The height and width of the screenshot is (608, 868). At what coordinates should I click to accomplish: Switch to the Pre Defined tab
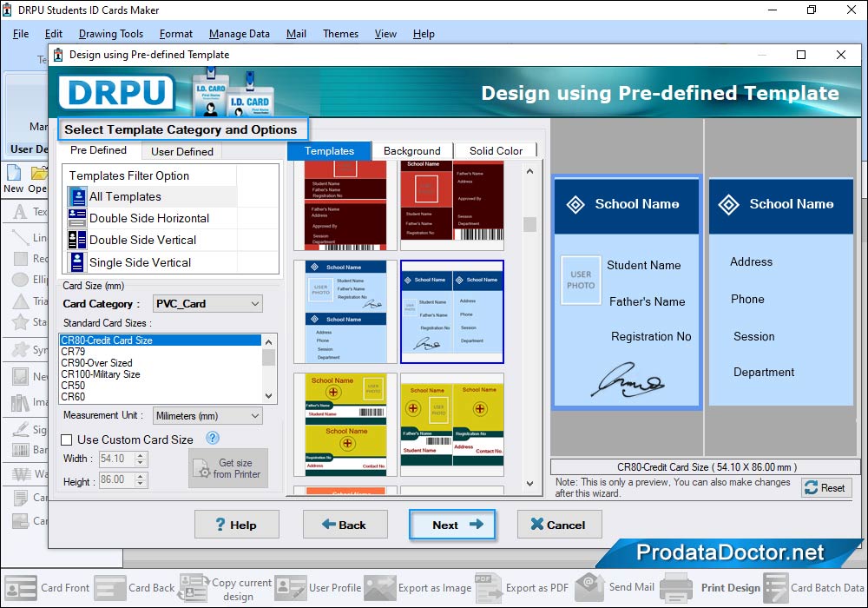tap(99, 150)
